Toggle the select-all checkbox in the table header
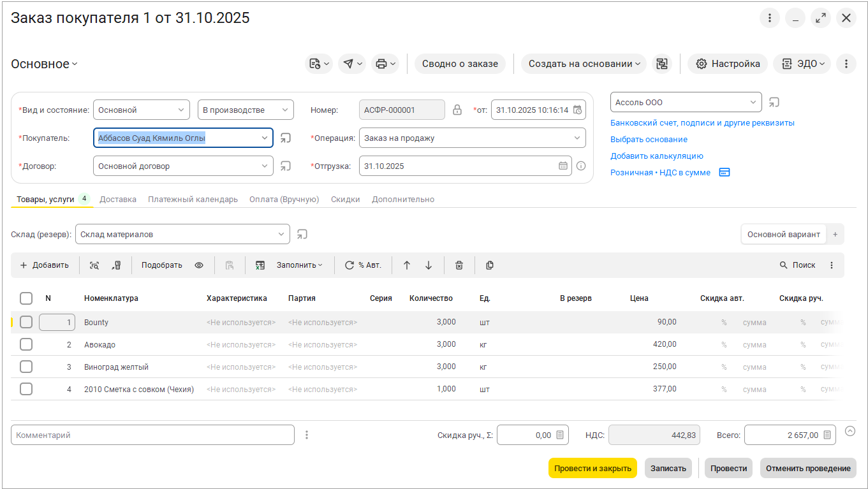The width and height of the screenshot is (868, 489). [26, 298]
